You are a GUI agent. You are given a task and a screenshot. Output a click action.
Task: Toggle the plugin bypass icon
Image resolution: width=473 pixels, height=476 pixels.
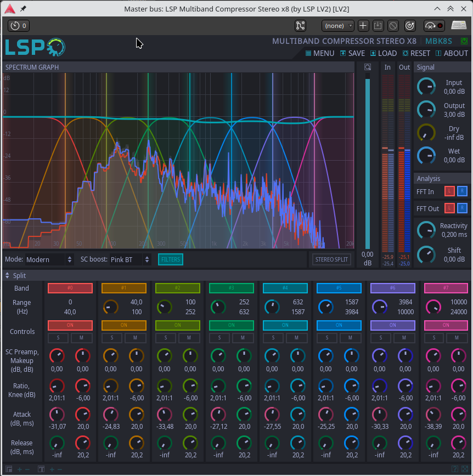(410, 26)
